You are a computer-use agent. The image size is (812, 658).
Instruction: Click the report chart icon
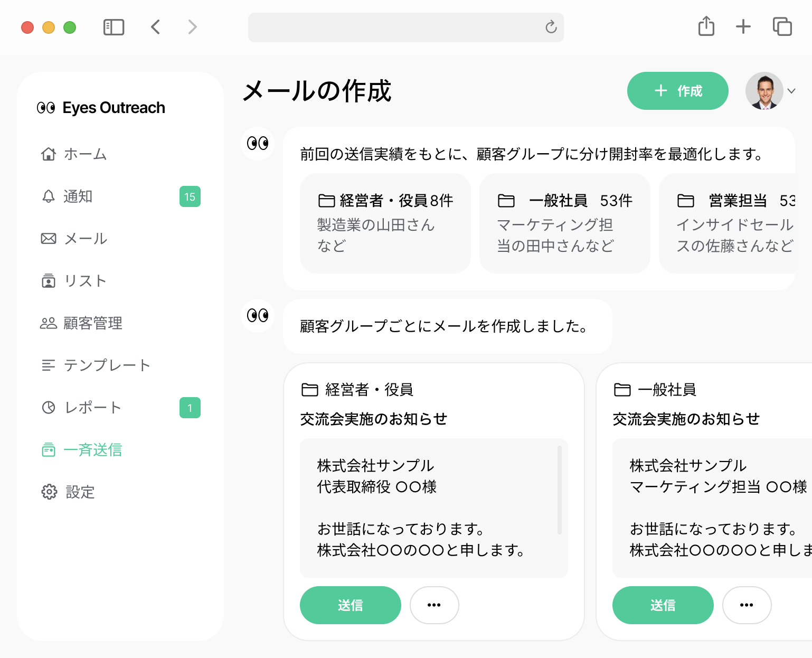[49, 408]
